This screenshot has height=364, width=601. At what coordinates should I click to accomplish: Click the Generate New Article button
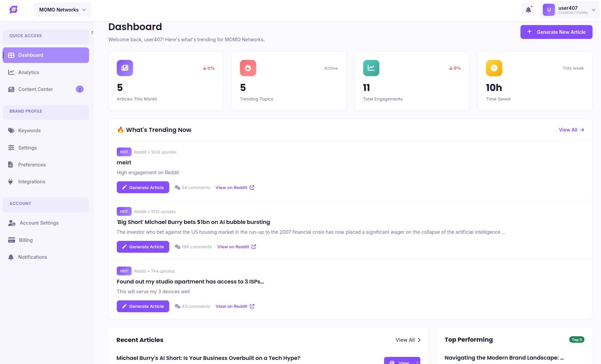[556, 32]
